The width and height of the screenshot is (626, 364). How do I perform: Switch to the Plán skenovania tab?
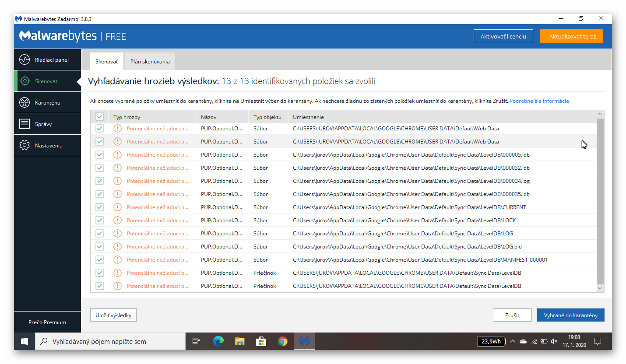150,61
